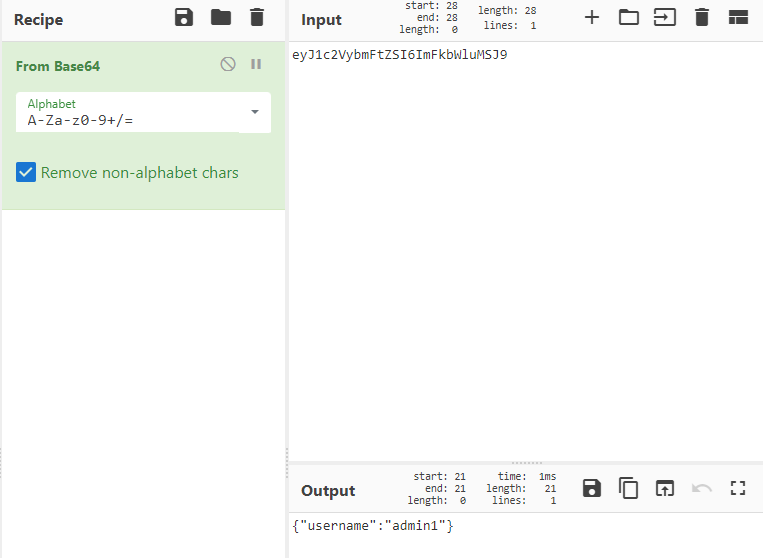Click the Input panel heading
Image resolution: width=763 pixels, height=558 pixels.
321,19
